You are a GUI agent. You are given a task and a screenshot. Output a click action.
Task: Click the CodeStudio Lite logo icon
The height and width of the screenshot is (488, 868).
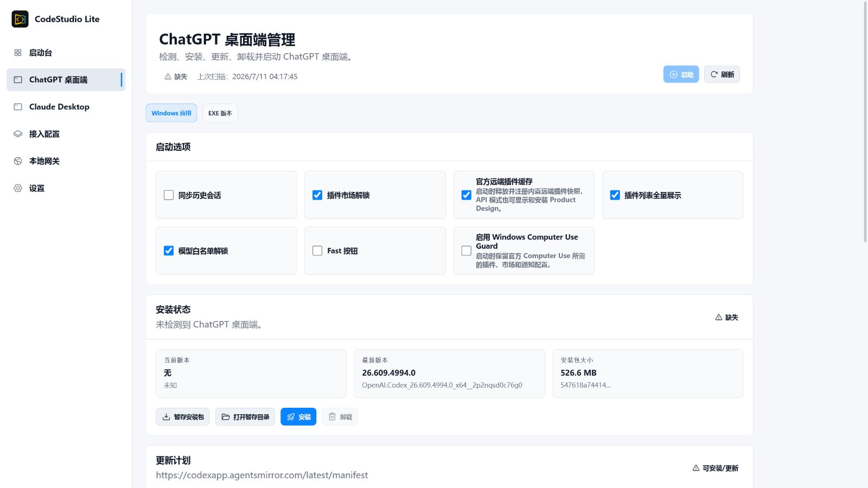coord(20,19)
